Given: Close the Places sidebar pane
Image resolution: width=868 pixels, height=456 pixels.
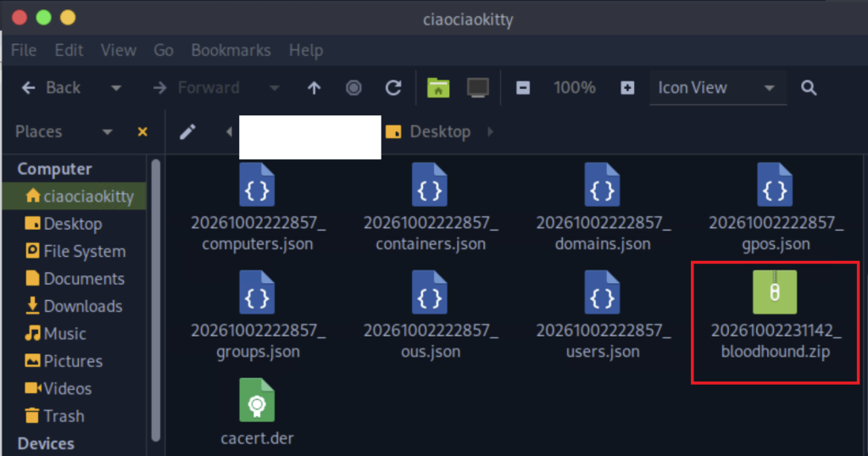Looking at the screenshot, I should [142, 131].
